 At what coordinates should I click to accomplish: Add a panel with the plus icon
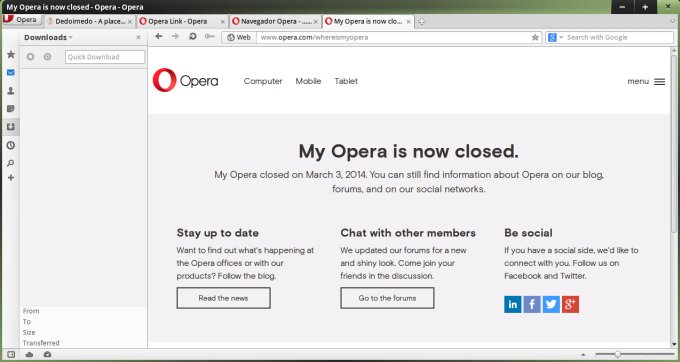[x=11, y=178]
